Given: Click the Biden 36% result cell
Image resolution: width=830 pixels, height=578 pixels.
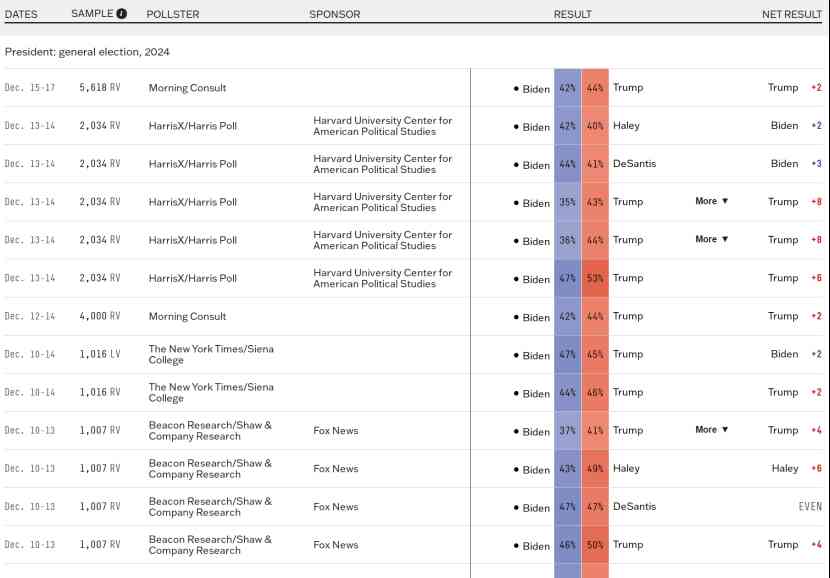Looking at the screenshot, I should click(567, 240).
